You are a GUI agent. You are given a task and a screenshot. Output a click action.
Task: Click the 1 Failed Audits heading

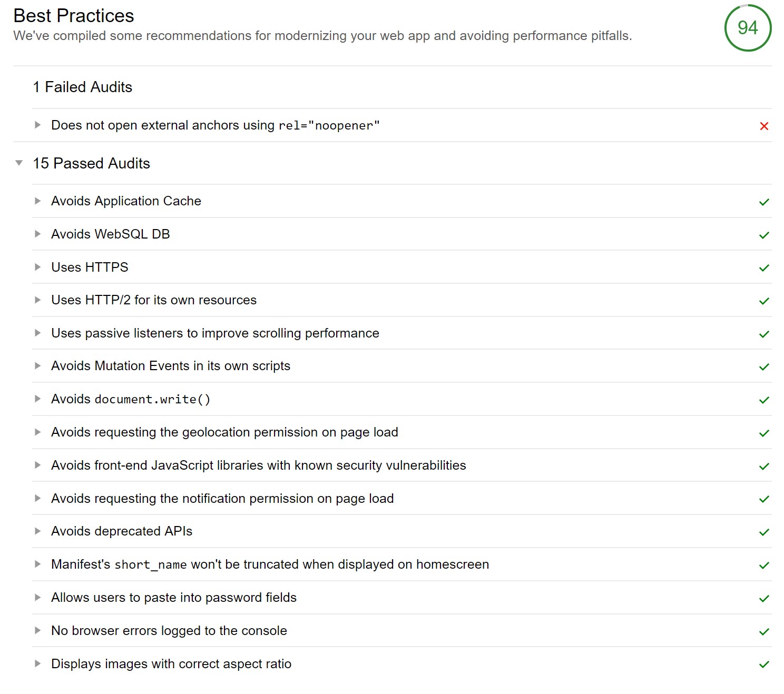(82, 87)
